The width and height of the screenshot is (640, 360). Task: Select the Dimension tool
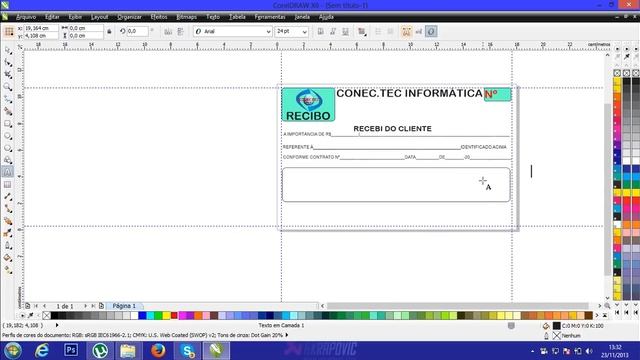coord(8,197)
